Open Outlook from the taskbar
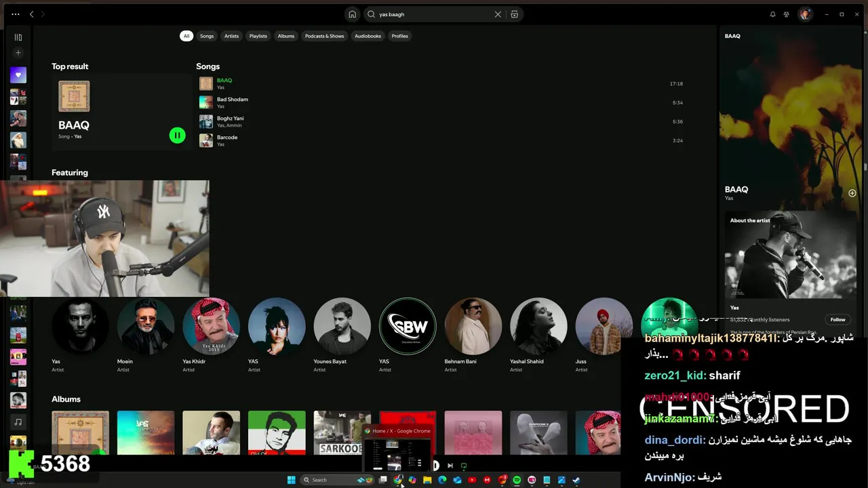Image resolution: width=868 pixels, height=488 pixels. (457, 480)
